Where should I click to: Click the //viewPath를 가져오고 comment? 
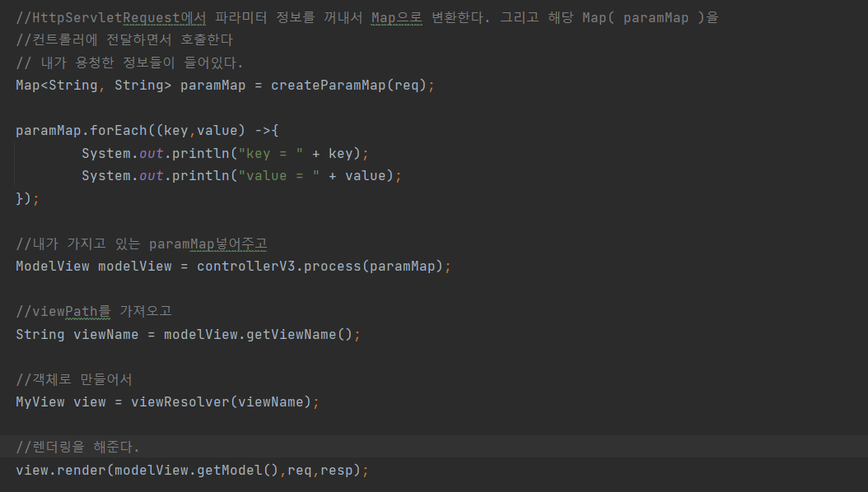94,311
